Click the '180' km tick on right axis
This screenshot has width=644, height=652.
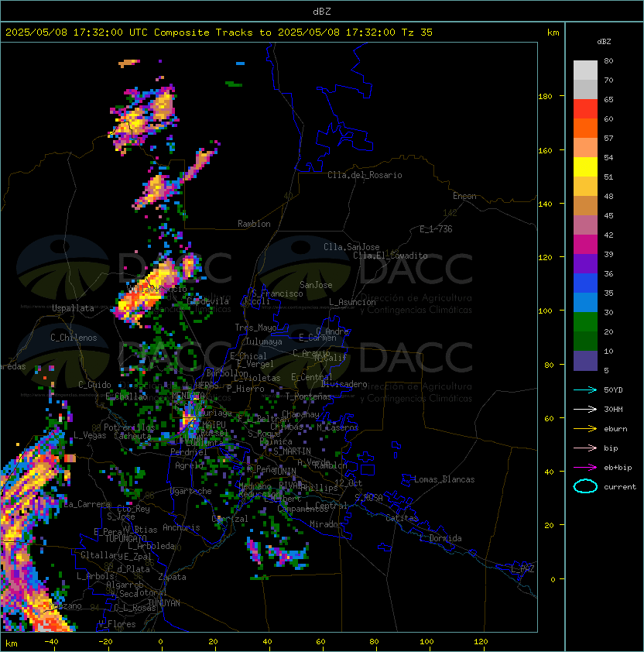pyautogui.click(x=545, y=97)
